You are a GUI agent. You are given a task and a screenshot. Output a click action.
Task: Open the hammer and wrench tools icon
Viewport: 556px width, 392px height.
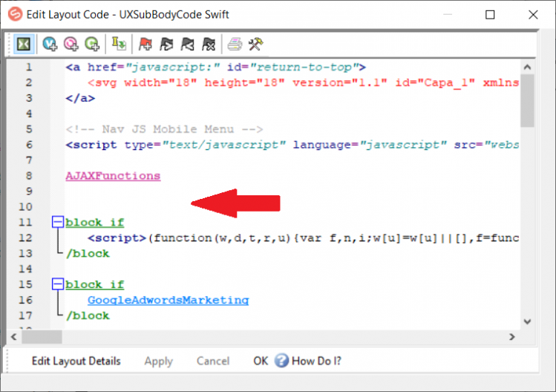tap(255, 44)
